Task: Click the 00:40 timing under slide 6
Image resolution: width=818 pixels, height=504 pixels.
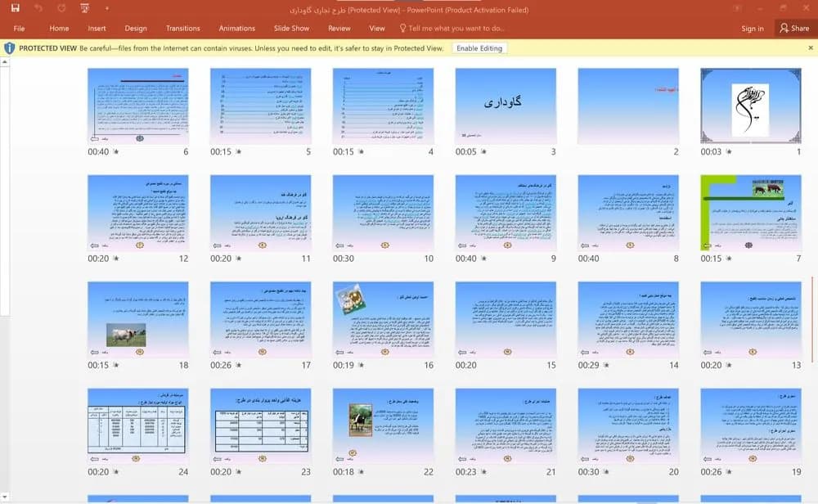Action: click(98, 152)
